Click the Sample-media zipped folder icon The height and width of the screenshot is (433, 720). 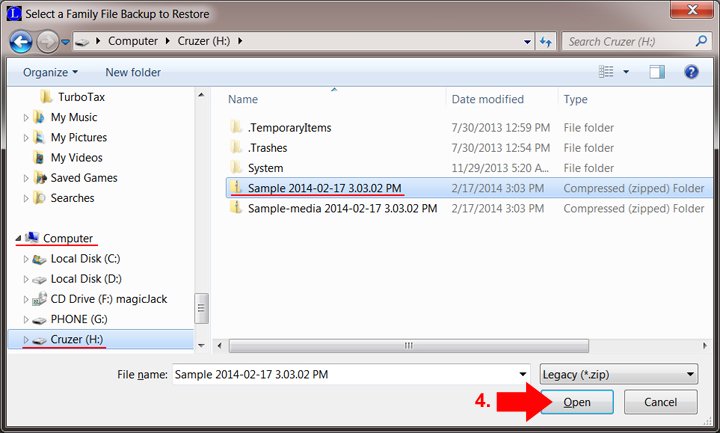click(x=236, y=208)
